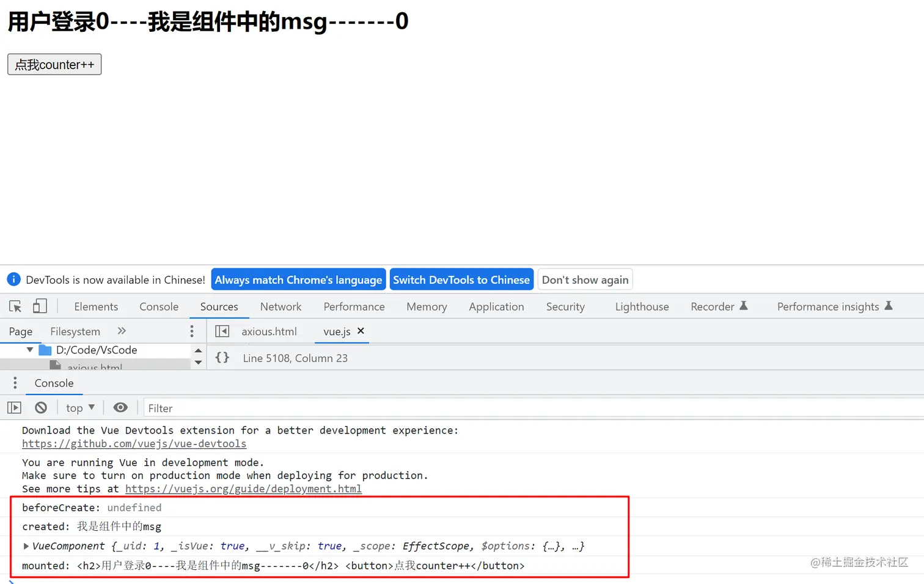Viewport: 924px width, 584px height.
Task: Close the vue.js editor tab
Action: click(361, 331)
